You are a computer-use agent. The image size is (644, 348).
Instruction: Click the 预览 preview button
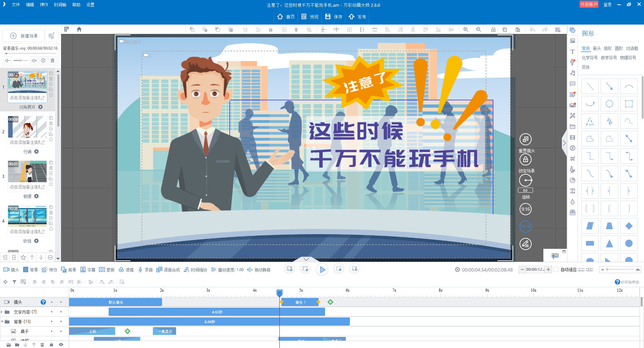coord(310,17)
